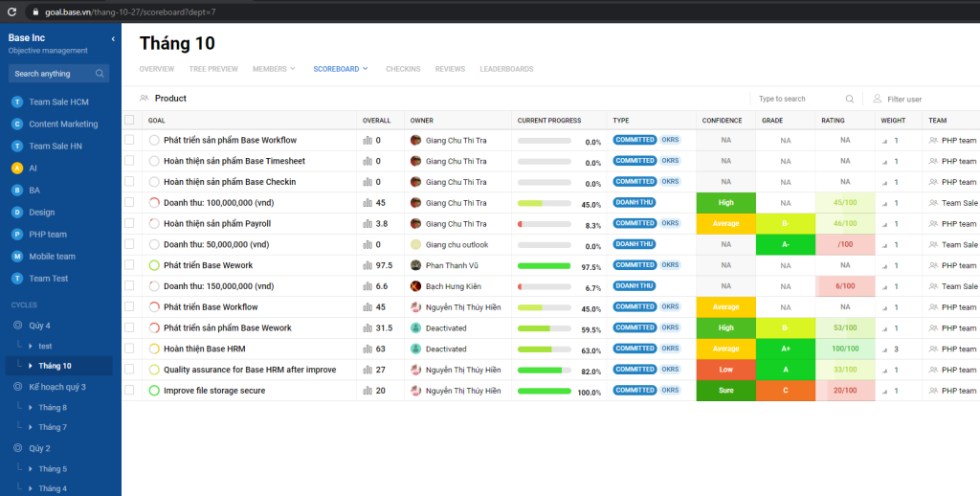The height and width of the screenshot is (496, 980).
Task: Click Phan Thanh Vũ's avatar
Action: 416,265
